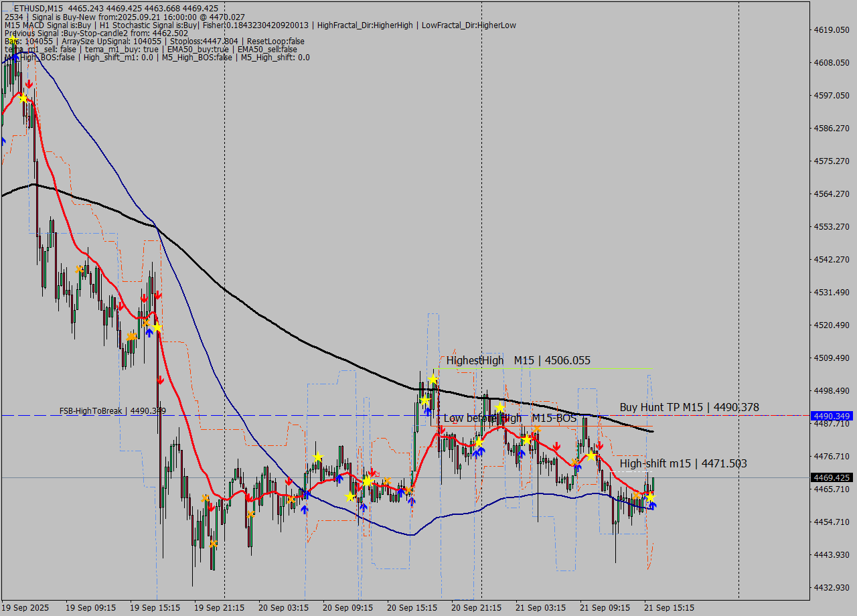Select the FSB-HighToBreak 4490.349 label

click(112, 410)
